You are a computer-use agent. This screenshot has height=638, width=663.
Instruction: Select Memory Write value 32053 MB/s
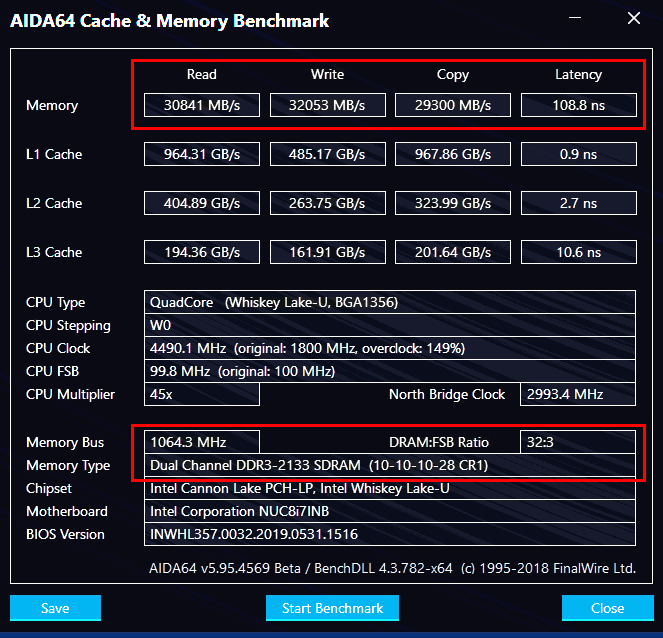tap(328, 105)
